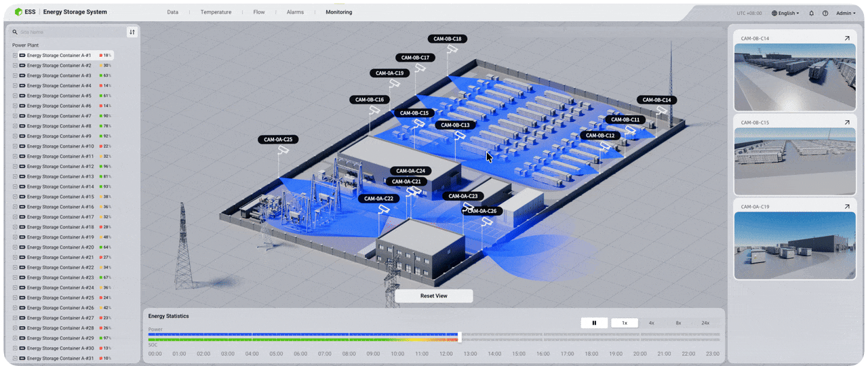The width and height of the screenshot is (868, 366).
Task: Open the Admin account dropdown
Action: click(x=846, y=13)
